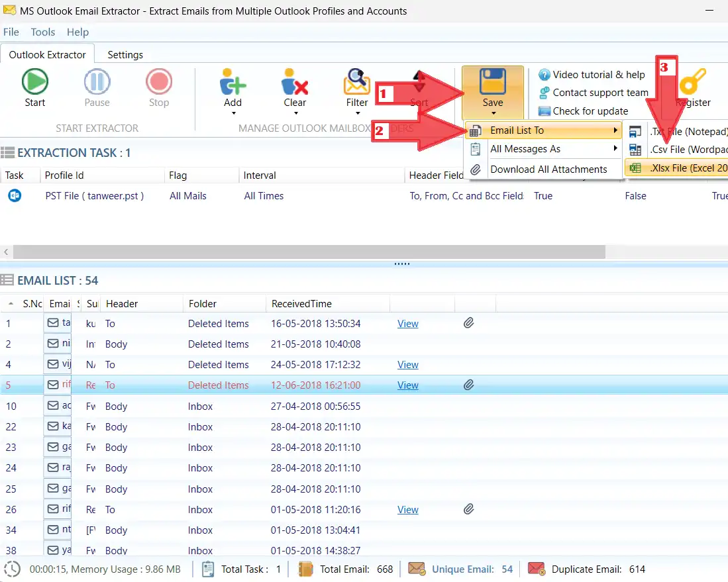Viewport: 728px width, 582px height.
Task: Open the Email List To submenu
Action: (x=543, y=130)
